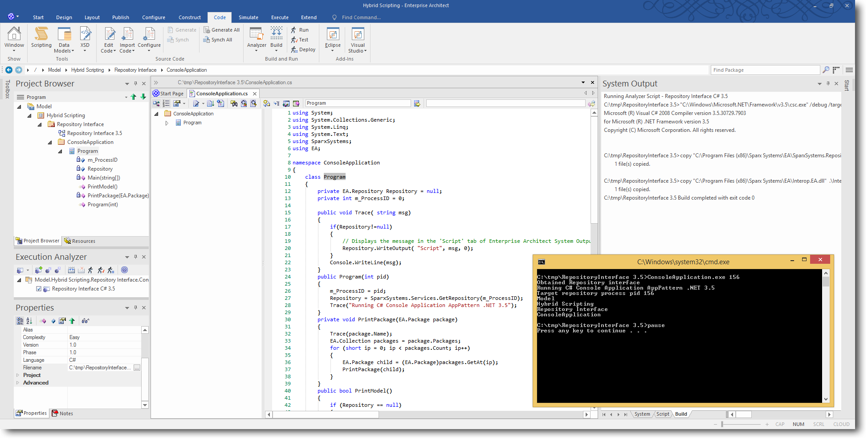The height and width of the screenshot is (442, 868).
Task: Click the Find Package search field
Action: 765,70
